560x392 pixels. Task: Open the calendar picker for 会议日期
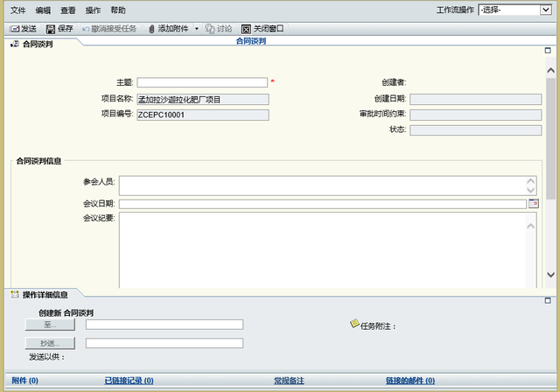533,204
